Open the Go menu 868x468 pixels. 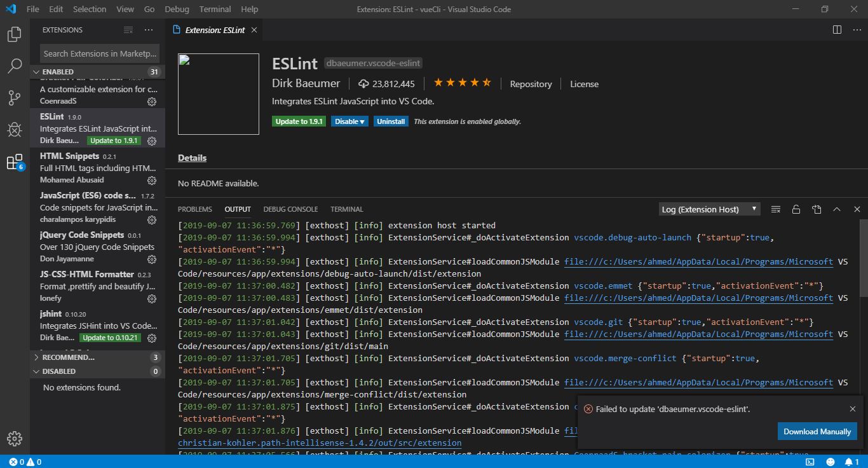[149, 9]
